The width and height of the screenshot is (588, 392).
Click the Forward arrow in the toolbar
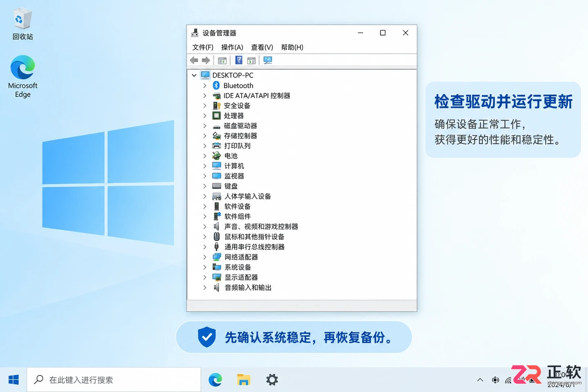206,60
